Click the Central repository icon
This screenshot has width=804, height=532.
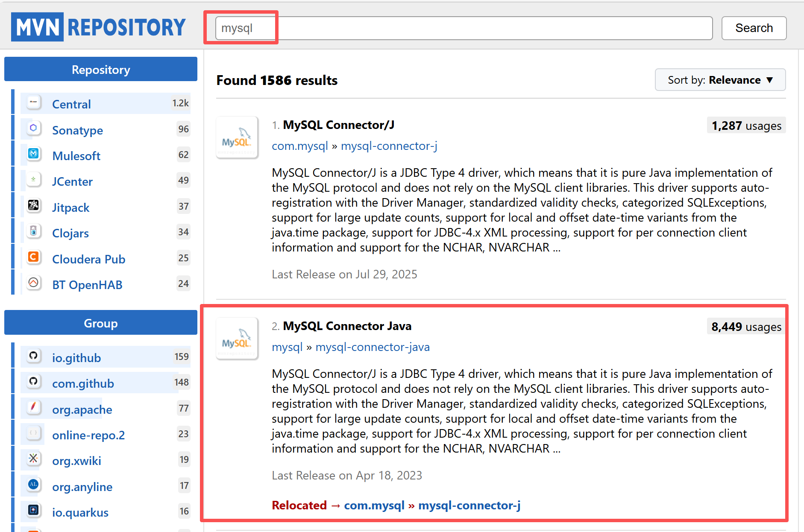click(x=33, y=102)
